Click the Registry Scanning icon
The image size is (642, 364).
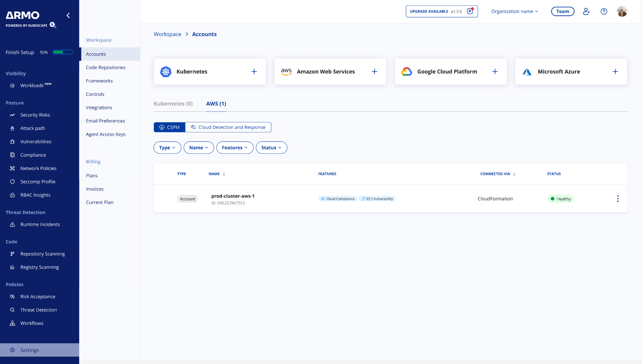pyautogui.click(x=12, y=267)
